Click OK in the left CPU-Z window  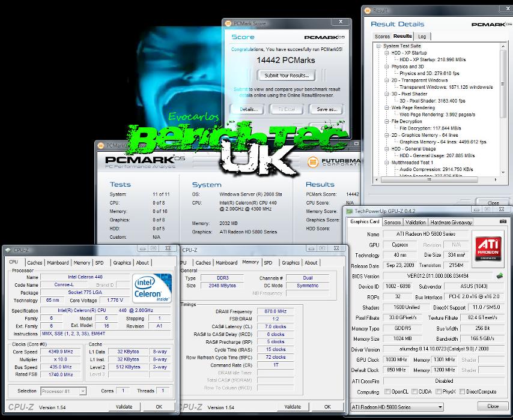pos(159,407)
